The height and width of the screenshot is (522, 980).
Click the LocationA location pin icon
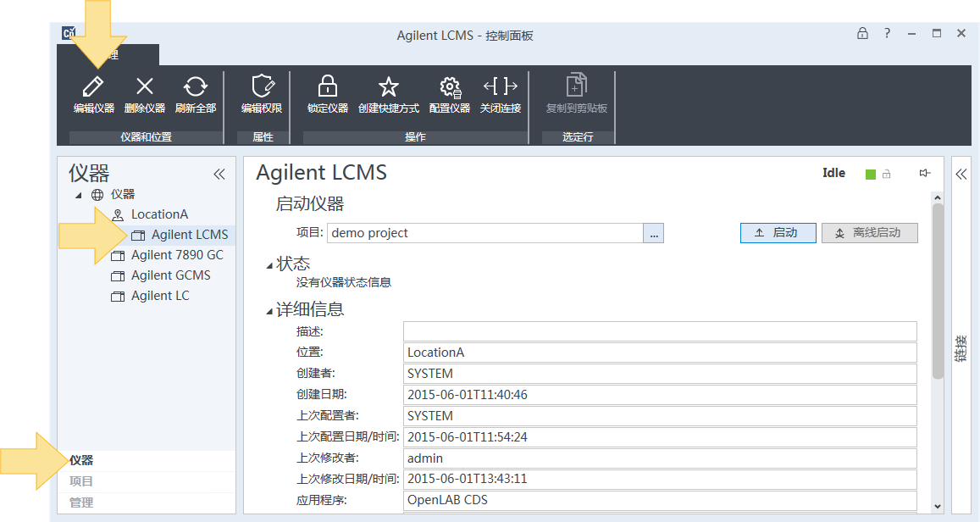pyautogui.click(x=118, y=214)
